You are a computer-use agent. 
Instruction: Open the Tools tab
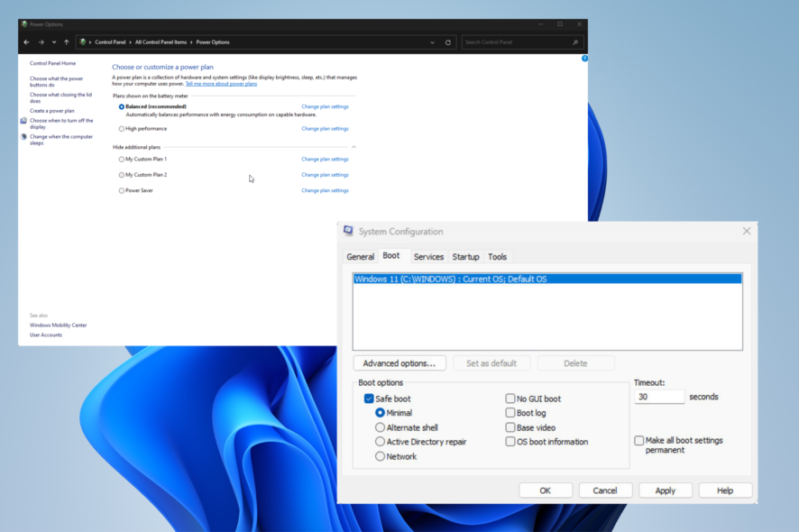497,257
